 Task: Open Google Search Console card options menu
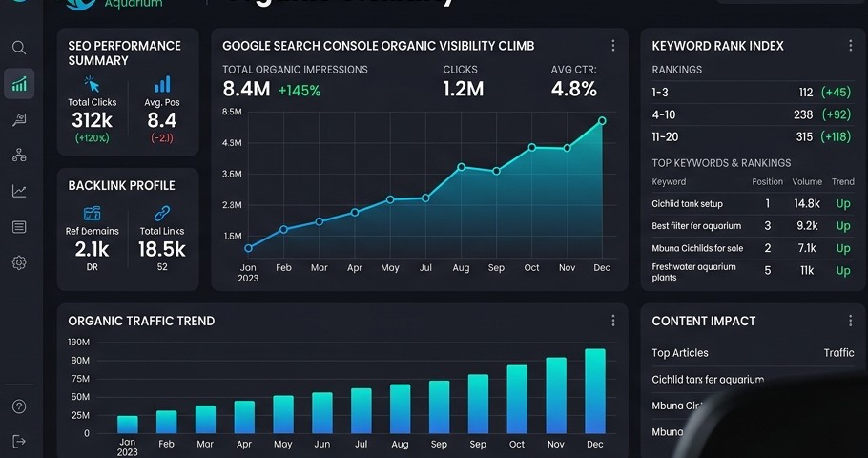click(x=612, y=46)
